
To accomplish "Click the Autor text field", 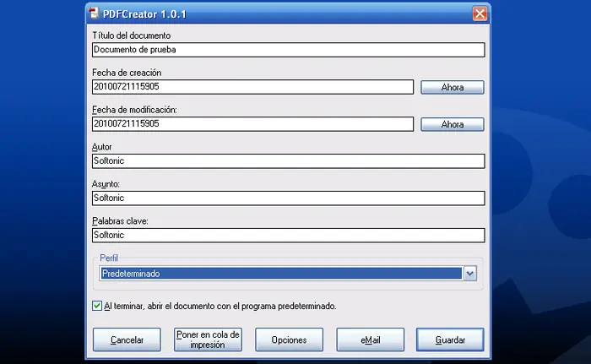I will pyautogui.click(x=289, y=161).
